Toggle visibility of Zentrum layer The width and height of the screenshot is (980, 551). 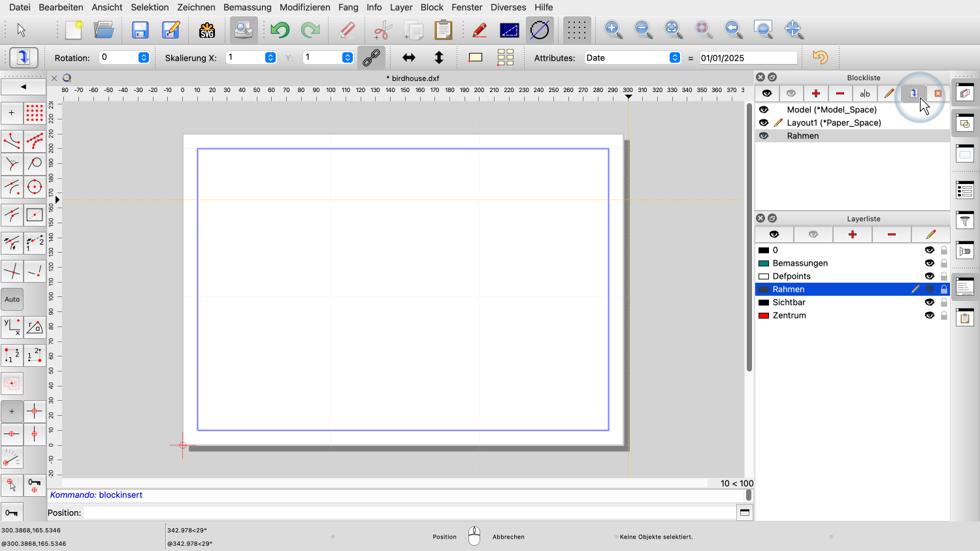929,315
